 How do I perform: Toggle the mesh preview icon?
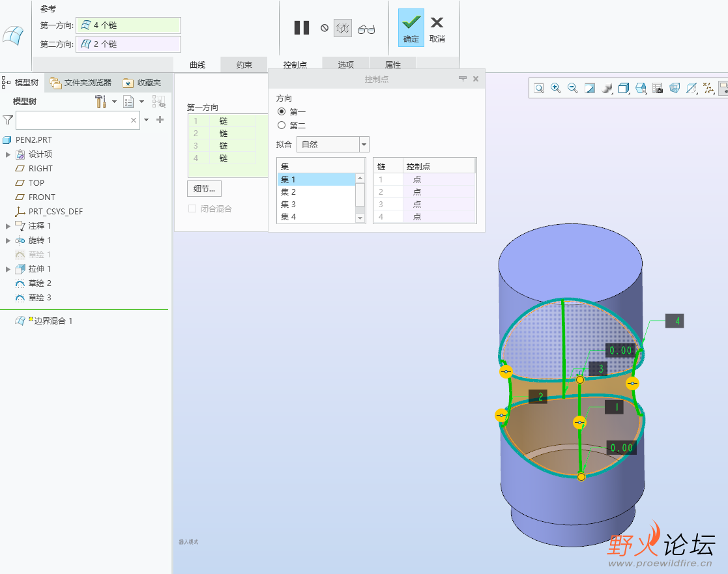pyautogui.click(x=343, y=28)
